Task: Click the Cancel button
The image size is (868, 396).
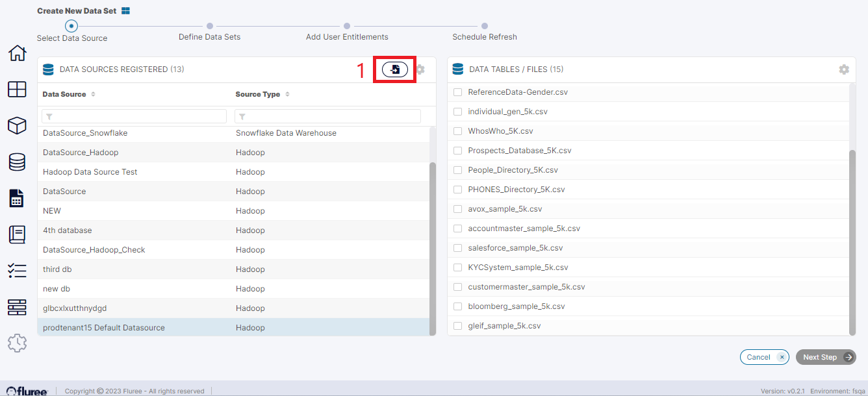Action: point(764,357)
